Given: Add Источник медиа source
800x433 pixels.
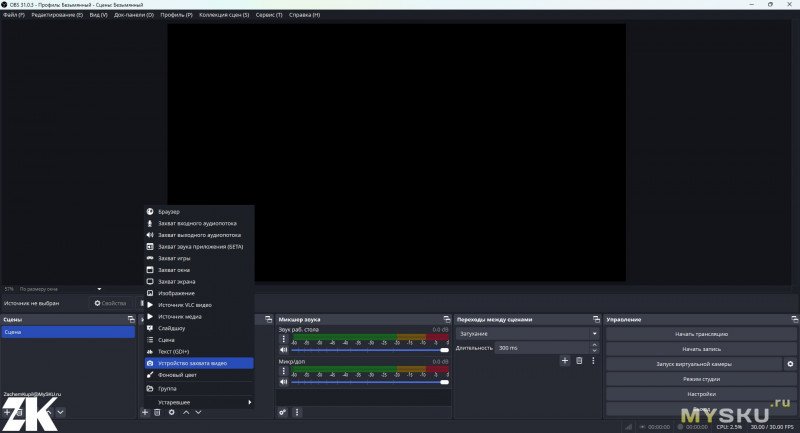Looking at the screenshot, I should pos(199,317).
